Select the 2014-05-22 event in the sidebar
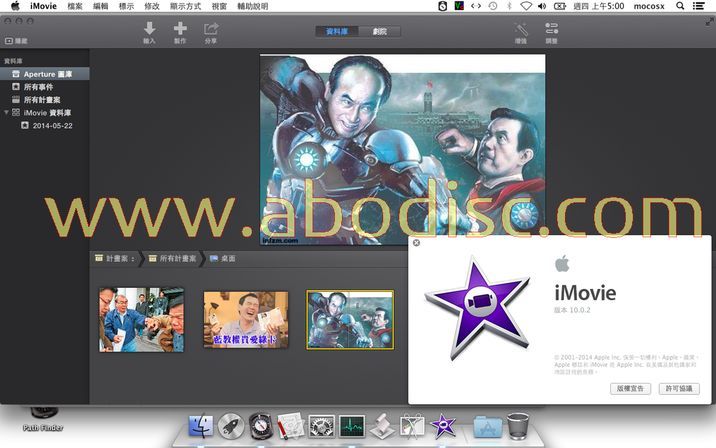The width and height of the screenshot is (716, 448). (52, 126)
